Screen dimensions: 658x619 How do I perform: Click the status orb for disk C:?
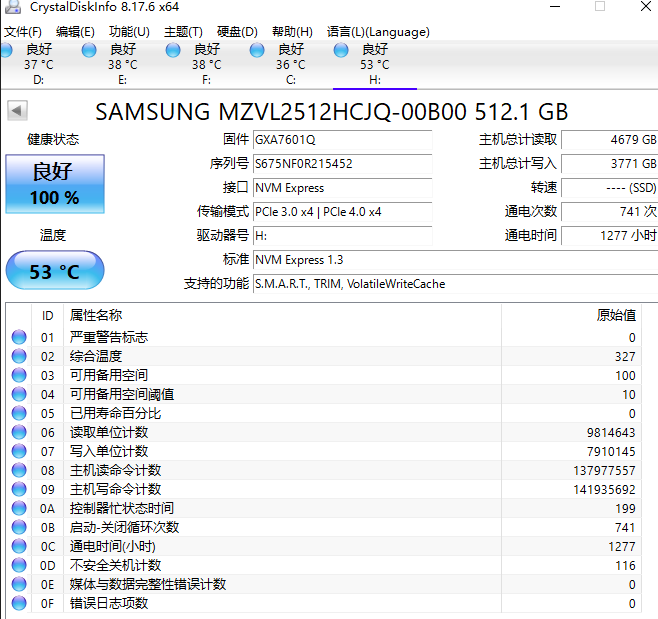pyautogui.click(x=257, y=50)
